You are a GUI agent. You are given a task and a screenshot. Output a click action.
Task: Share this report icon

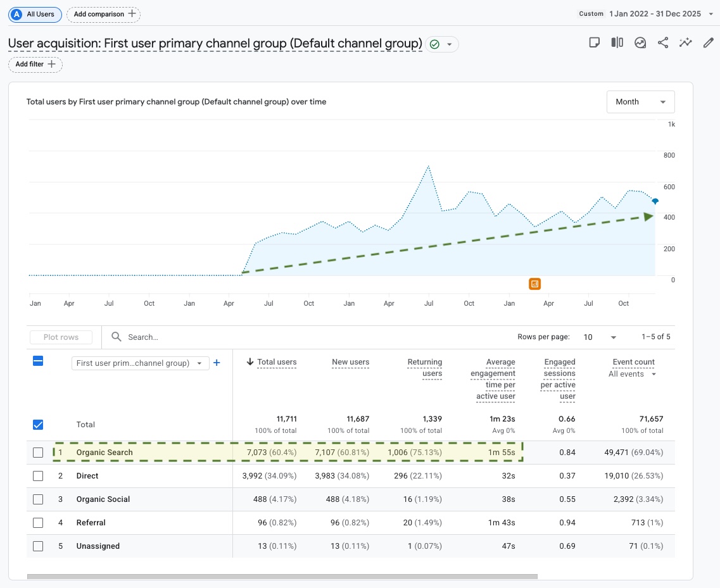pos(662,43)
